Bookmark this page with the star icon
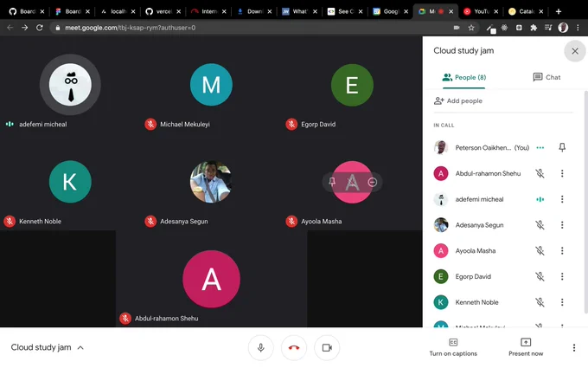The height and width of the screenshot is (368, 588). click(471, 28)
